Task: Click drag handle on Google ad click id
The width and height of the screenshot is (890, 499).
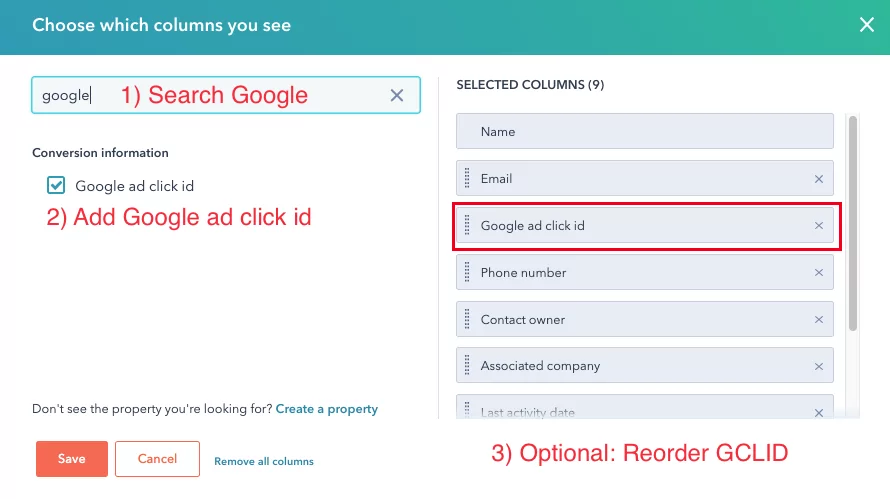Action: pyautogui.click(x=467, y=226)
